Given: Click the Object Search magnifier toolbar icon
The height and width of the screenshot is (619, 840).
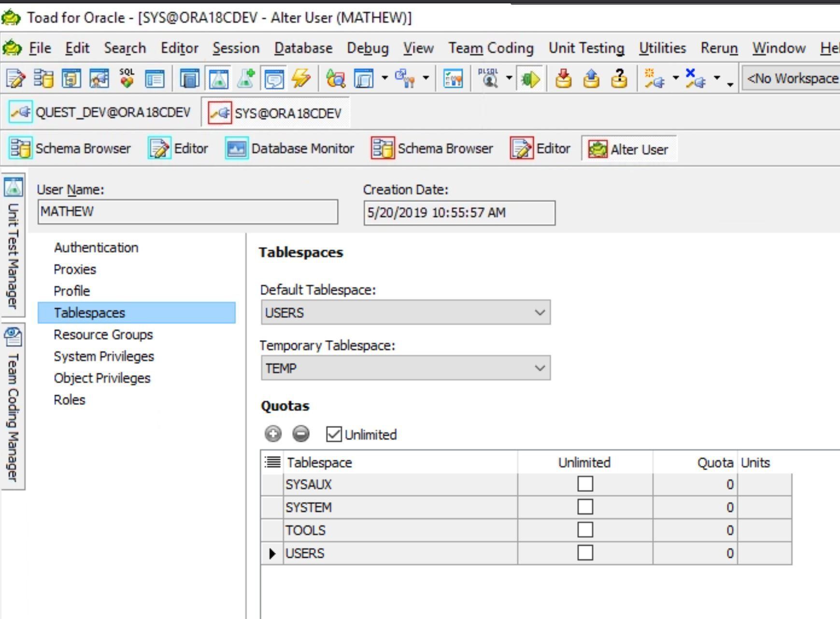Looking at the screenshot, I should [335, 78].
